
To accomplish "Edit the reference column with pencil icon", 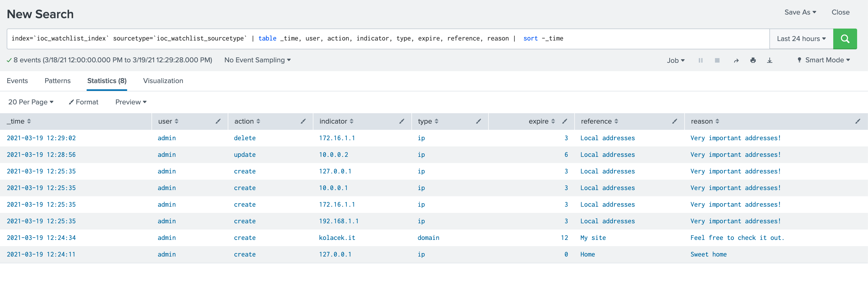I will (x=674, y=121).
